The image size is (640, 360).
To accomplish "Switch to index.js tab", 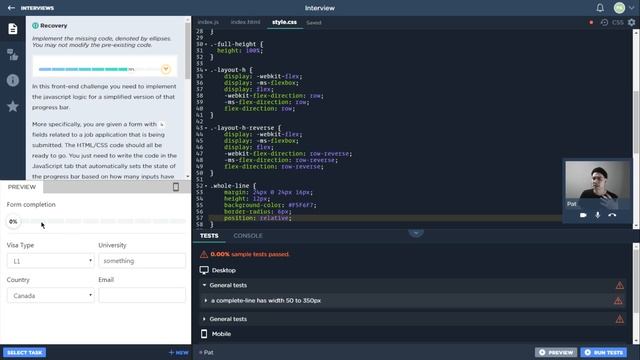I will pos(208,22).
